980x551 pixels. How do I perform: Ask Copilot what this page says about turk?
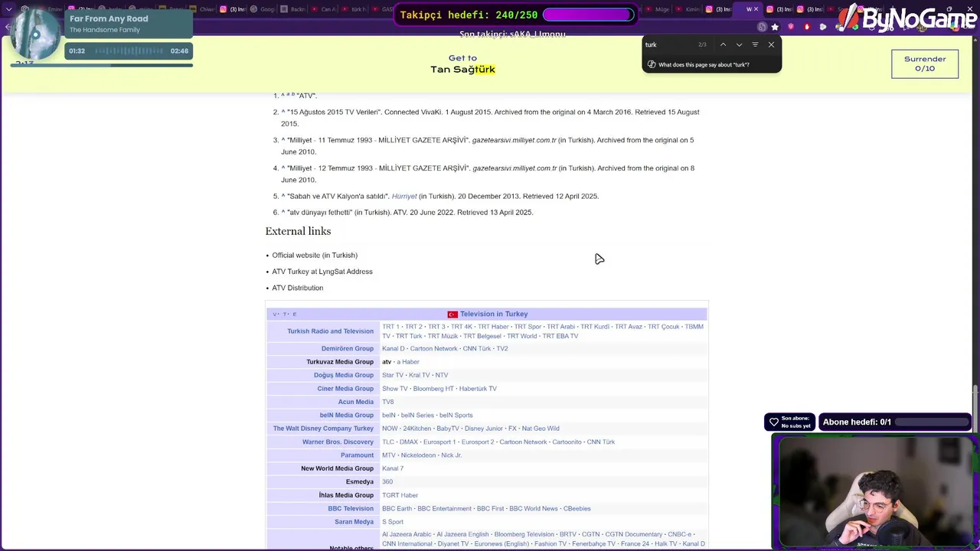pos(704,64)
